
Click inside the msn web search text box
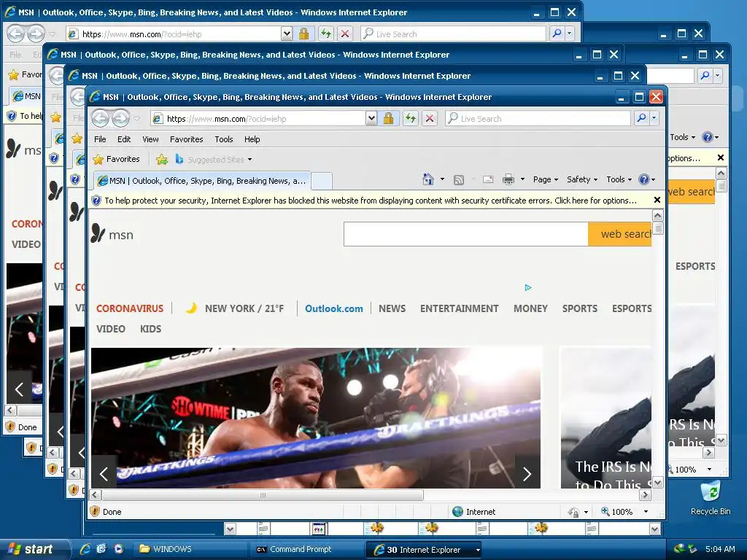(x=466, y=234)
